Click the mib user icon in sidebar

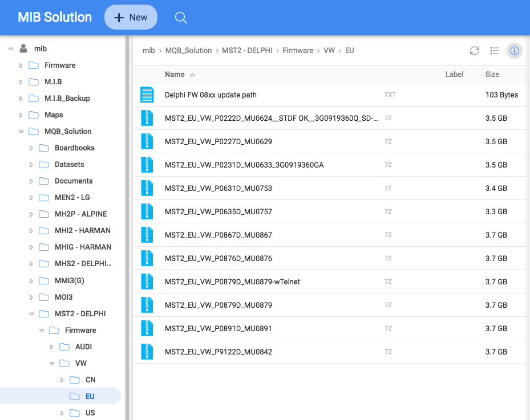coord(23,48)
